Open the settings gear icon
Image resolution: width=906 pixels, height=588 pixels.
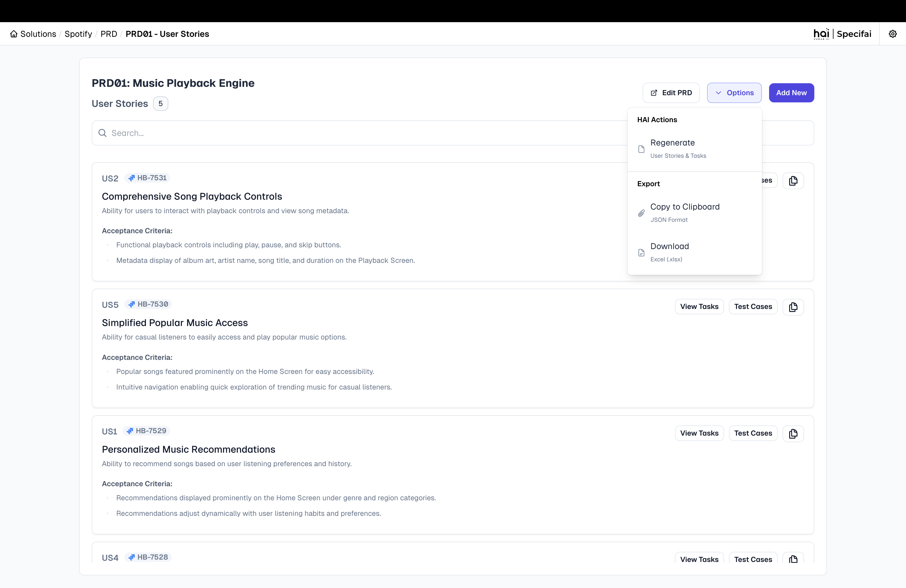[892, 34]
